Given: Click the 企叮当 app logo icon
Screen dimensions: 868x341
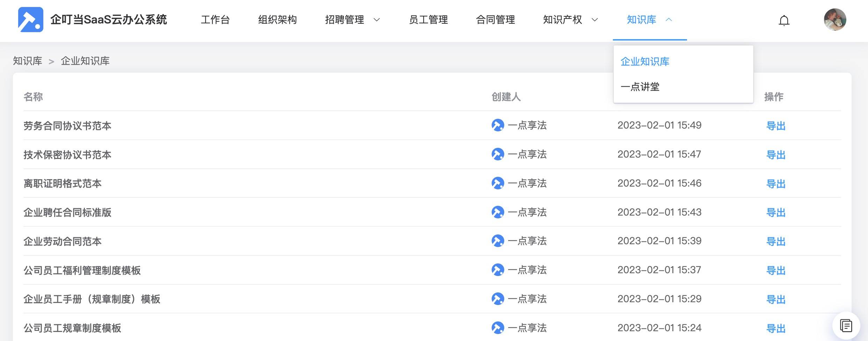Looking at the screenshot, I should pyautogui.click(x=31, y=20).
